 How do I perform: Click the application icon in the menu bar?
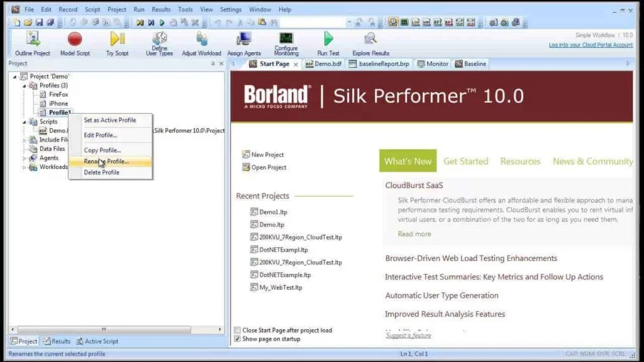16,9
